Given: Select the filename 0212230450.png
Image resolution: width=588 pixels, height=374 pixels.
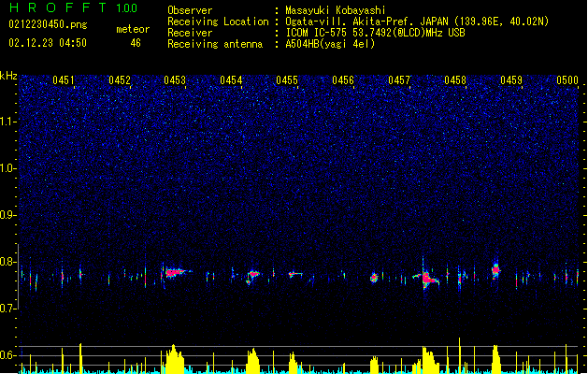Looking at the screenshot, I should click(48, 24).
